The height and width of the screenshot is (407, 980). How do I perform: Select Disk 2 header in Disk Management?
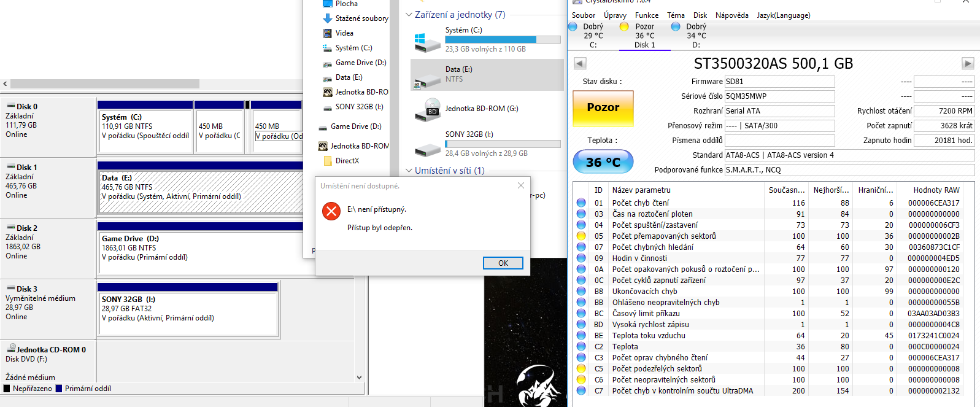point(48,248)
